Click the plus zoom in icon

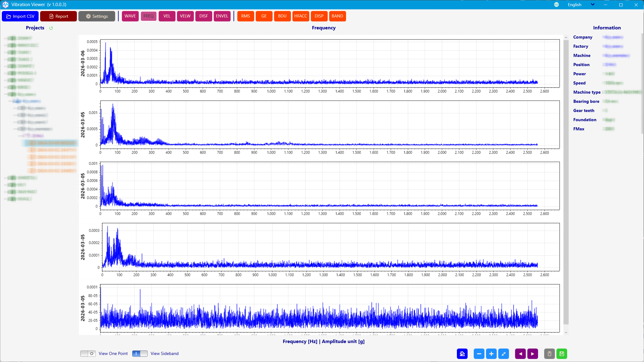click(x=491, y=354)
